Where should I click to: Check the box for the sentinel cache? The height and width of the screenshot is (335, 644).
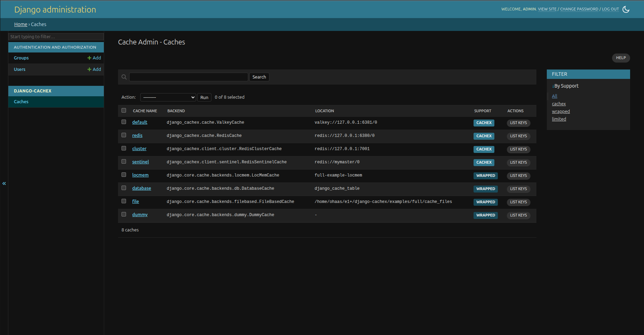click(x=124, y=162)
